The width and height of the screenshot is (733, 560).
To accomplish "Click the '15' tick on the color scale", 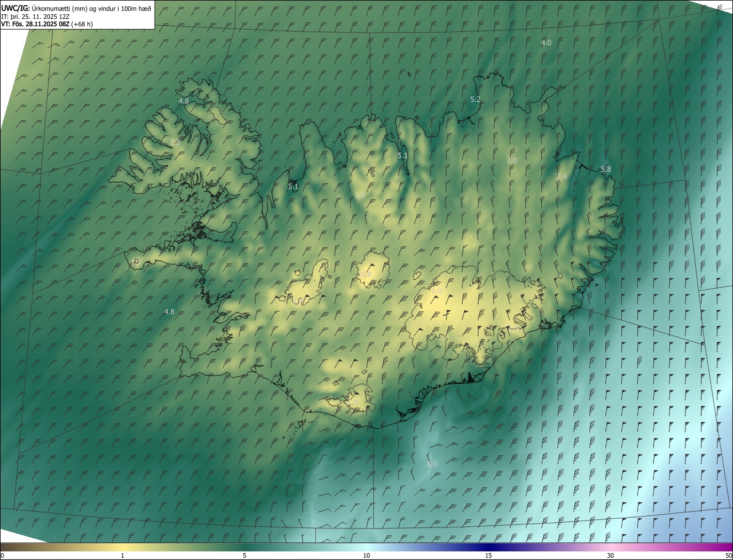I will tap(488, 556).
